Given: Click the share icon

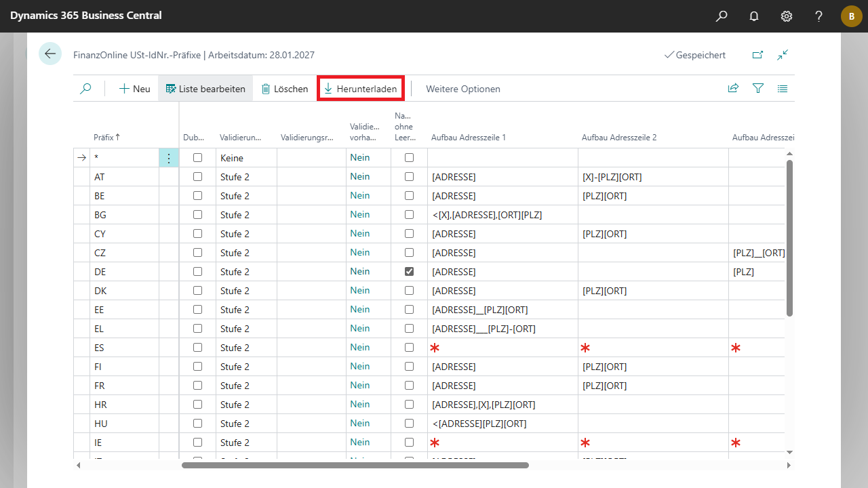Looking at the screenshot, I should 733,89.
